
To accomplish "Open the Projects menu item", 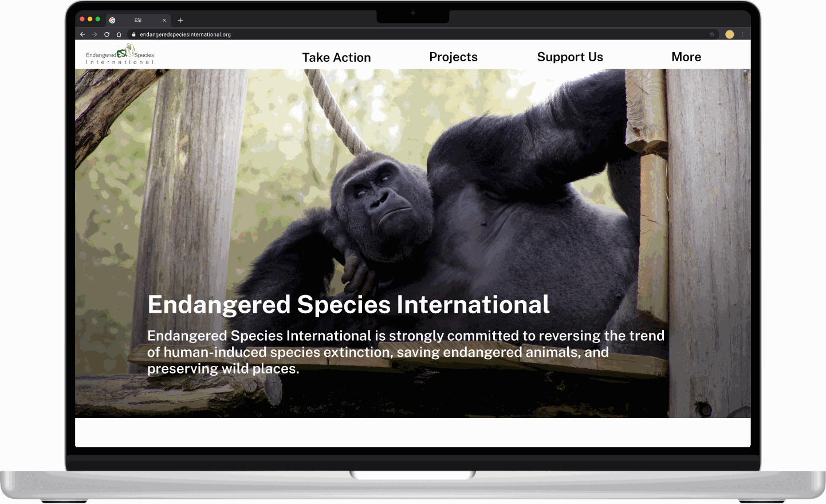I will click(453, 57).
